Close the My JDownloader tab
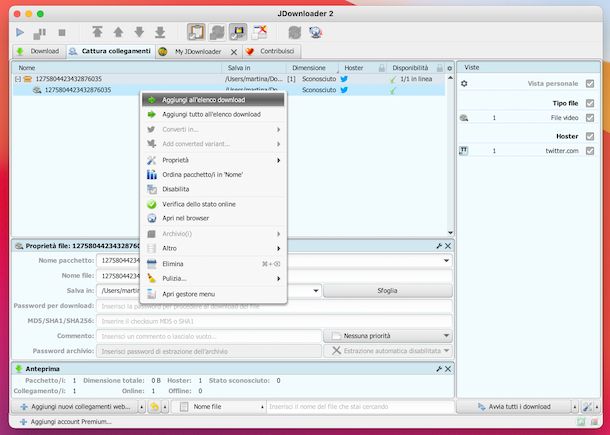Screen dimensions: 610x435 [234, 52]
